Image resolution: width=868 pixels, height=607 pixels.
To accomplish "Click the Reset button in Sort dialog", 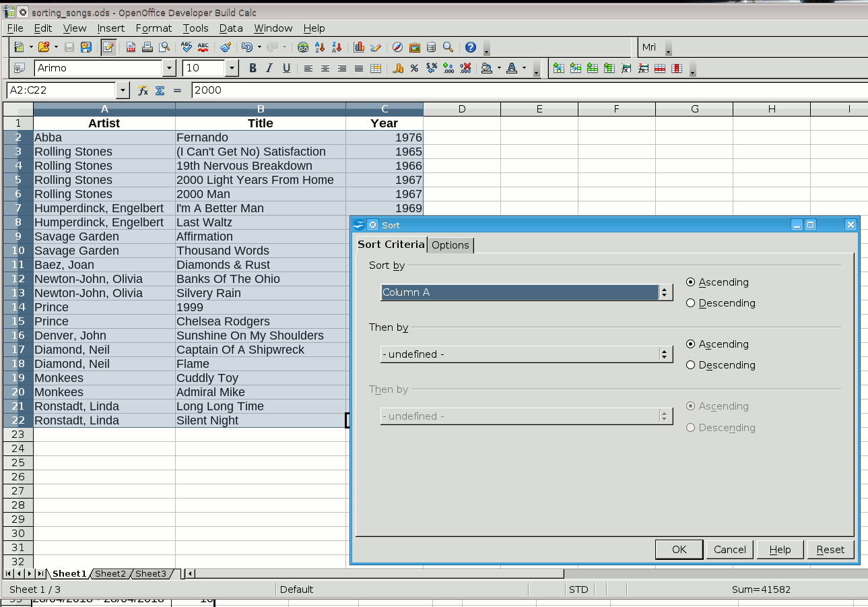I will coord(830,550).
